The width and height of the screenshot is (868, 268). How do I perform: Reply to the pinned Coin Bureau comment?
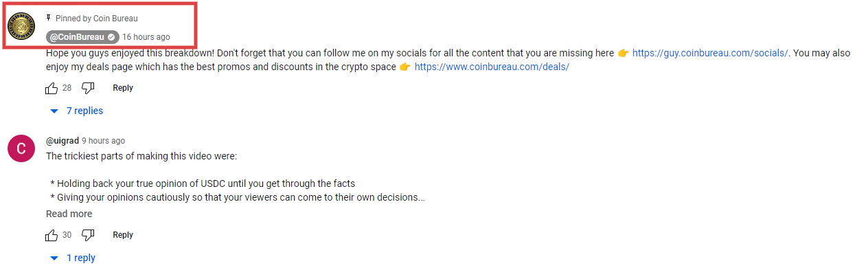coord(123,88)
